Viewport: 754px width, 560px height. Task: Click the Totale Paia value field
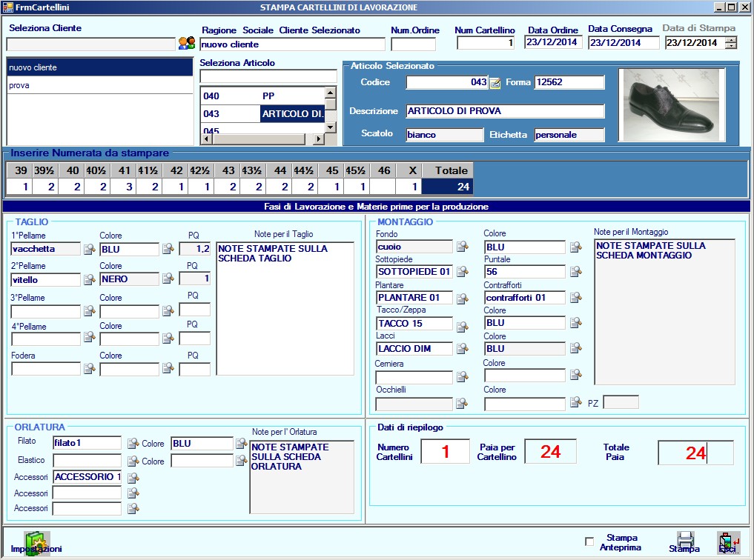pos(696,453)
